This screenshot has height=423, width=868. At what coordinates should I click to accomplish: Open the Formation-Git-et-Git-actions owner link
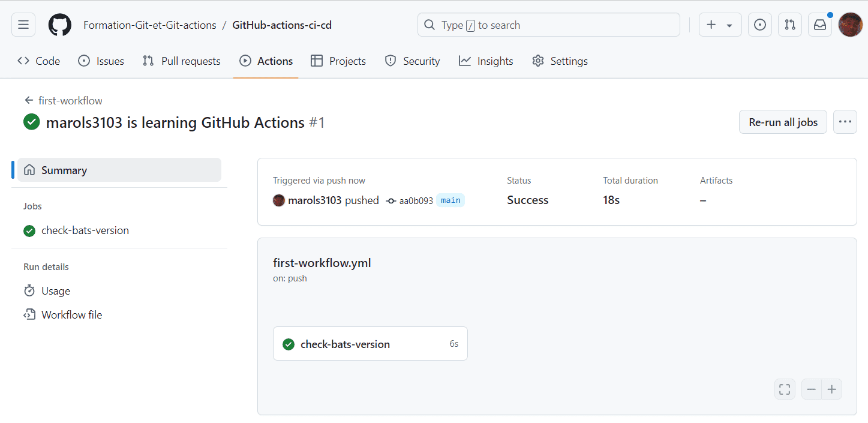tap(150, 25)
